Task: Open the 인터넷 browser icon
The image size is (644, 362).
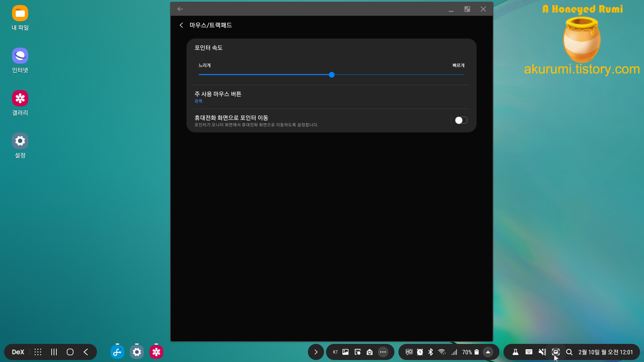Action: click(20, 56)
